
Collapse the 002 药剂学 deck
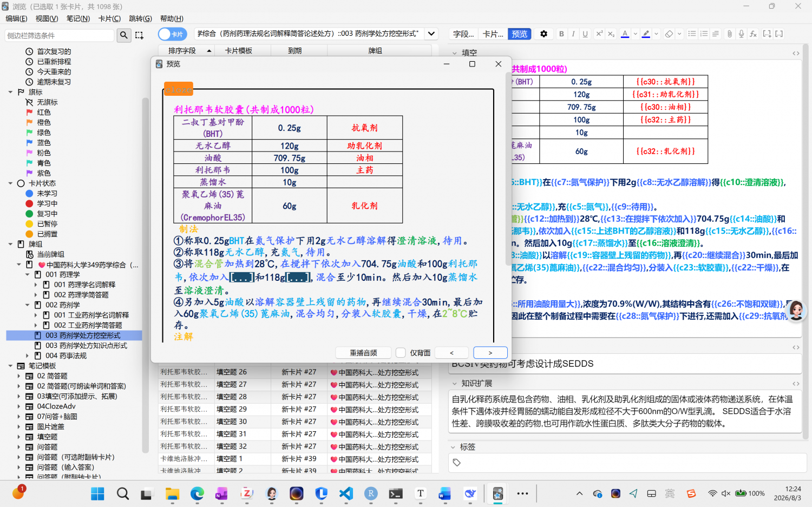28,305
